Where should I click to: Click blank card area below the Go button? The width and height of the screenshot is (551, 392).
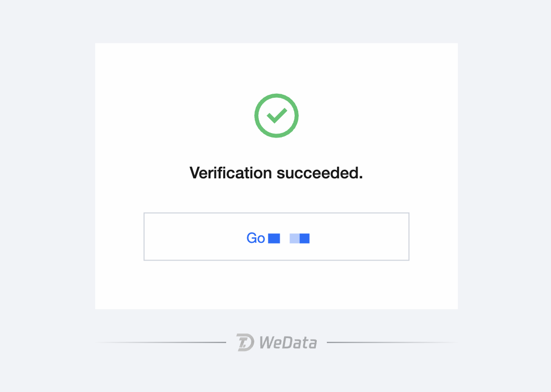click(277, 285)
